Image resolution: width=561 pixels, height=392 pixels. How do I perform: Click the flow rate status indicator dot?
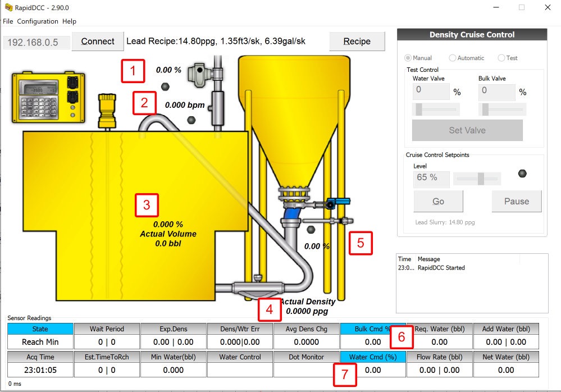coord(191,120)
